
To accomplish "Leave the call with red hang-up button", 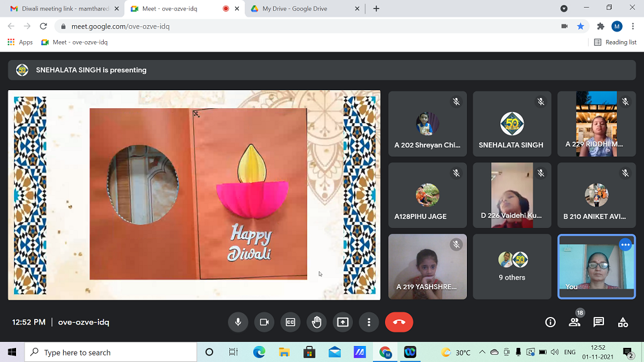I will [x=399, y=322].
